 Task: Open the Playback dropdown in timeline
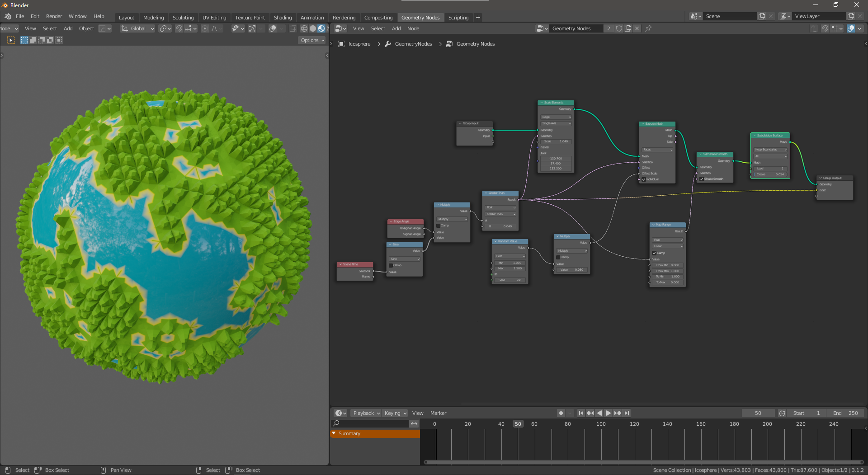point(366,413)
